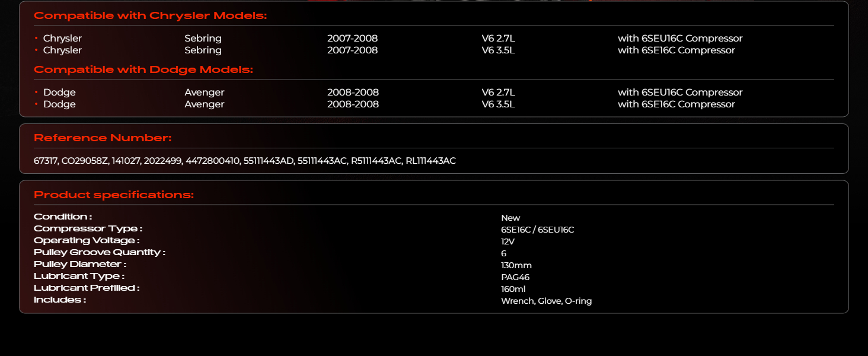Click the "Operating Voltage :" label
Viewport: 868px width, 356px height.
point(87,241)
